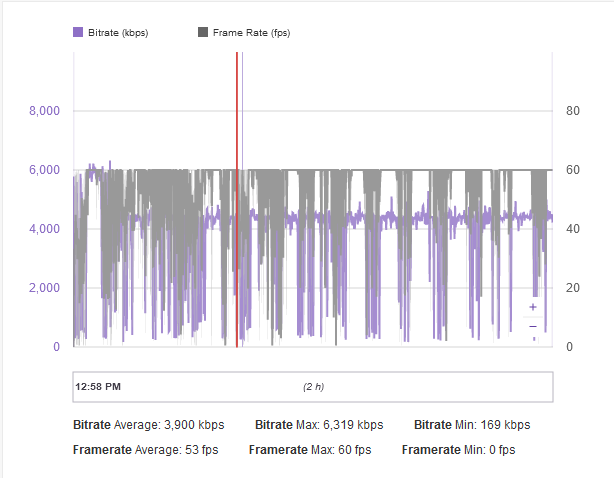Click the gray Frame Rate legend square
The height and width of the screenshot is (478, 614).
click(204, 33)
